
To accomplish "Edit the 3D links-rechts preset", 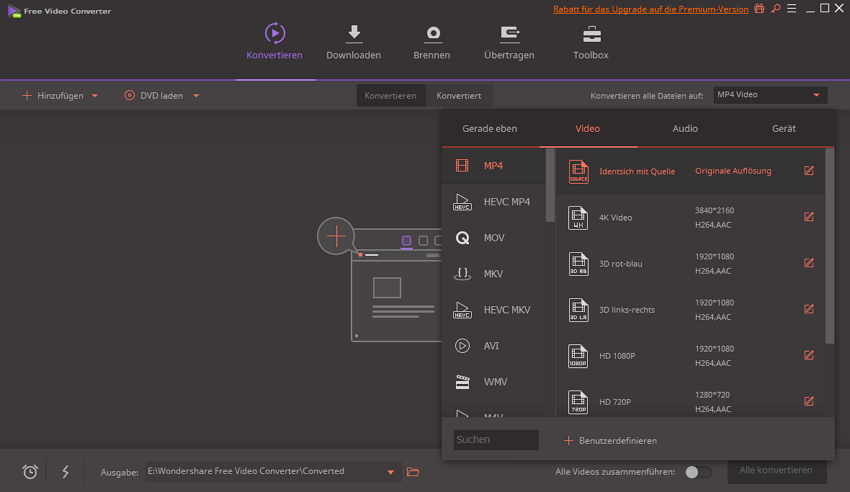I will (809, 309).
